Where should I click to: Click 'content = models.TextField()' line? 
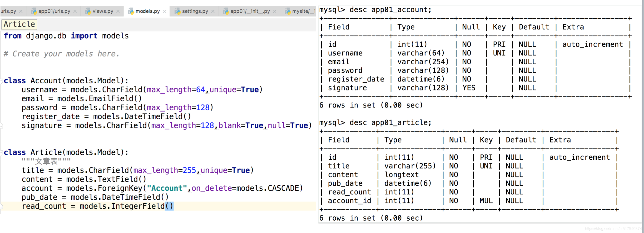[84, 180]
